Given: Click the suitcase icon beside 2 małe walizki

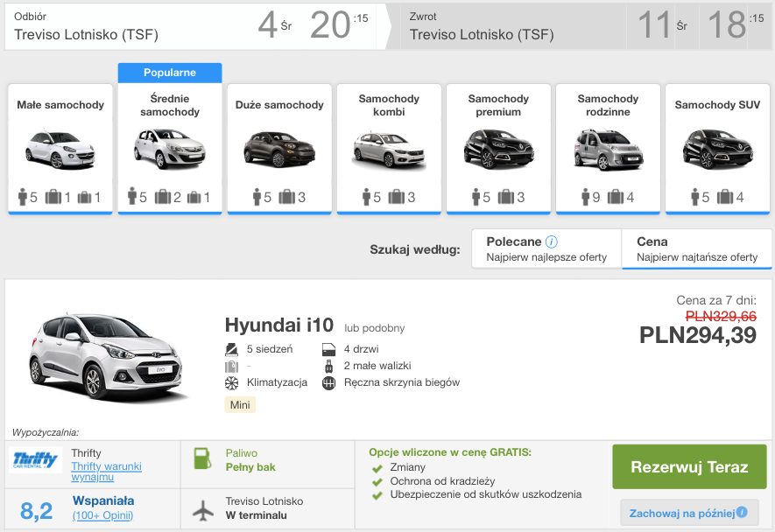Looking at the screenshot, I should point(328,366).
